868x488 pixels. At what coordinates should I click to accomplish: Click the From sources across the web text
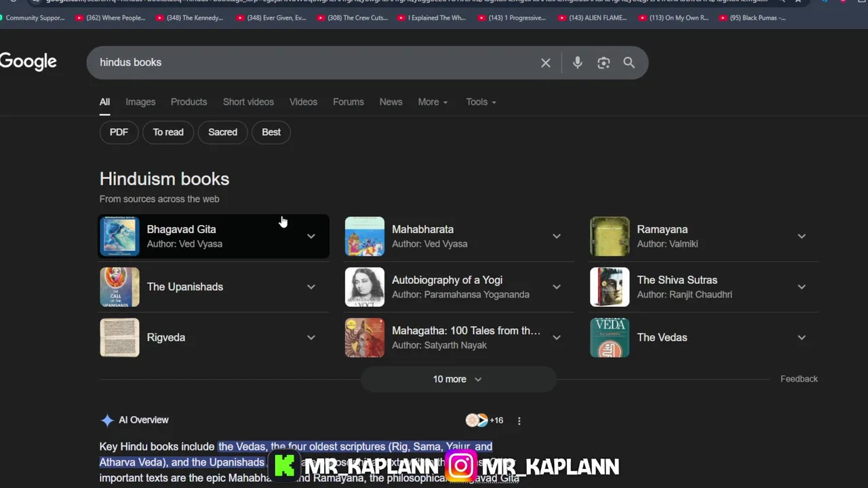pos(159,199)
